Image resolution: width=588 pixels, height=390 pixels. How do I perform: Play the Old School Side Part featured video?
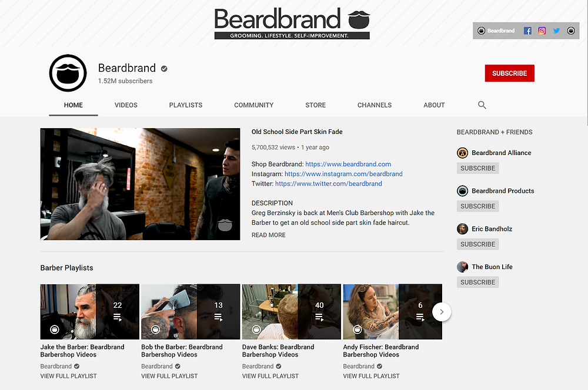[141, 184]
